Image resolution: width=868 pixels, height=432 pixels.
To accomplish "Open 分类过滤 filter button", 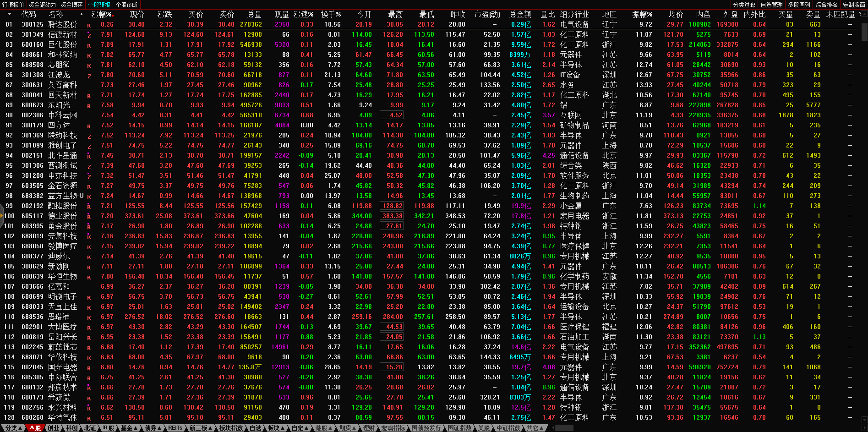I will coord(744,5).
